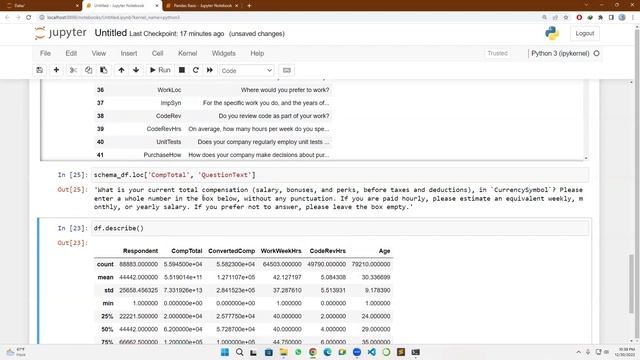The image size is (640, 360).
Task: Click the Age column header
Action: coord(384,251)
